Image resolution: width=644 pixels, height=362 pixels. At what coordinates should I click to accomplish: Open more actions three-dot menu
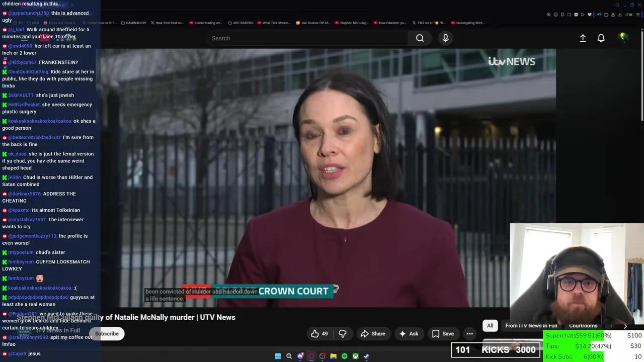[x=469, y=334]
